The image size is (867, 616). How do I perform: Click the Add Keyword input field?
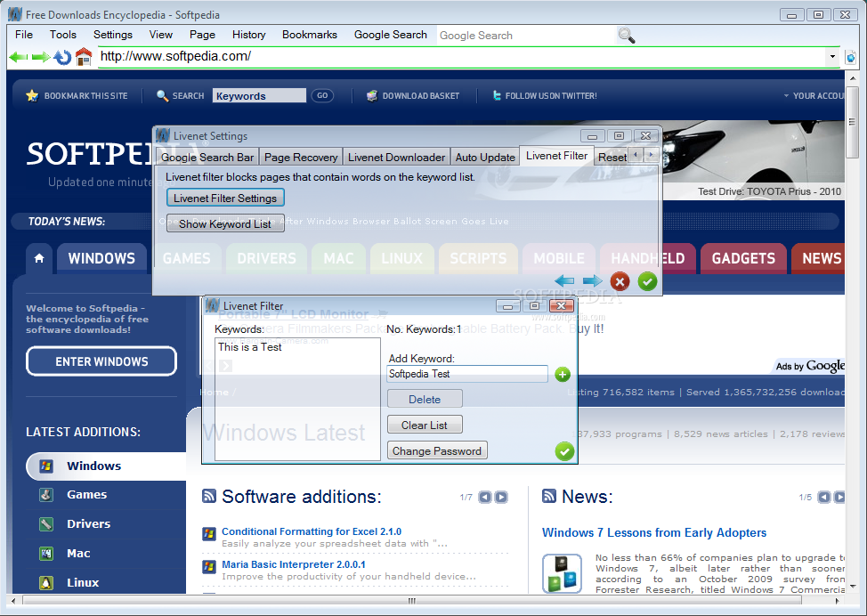pyautogui.click(x=467, y=374)
